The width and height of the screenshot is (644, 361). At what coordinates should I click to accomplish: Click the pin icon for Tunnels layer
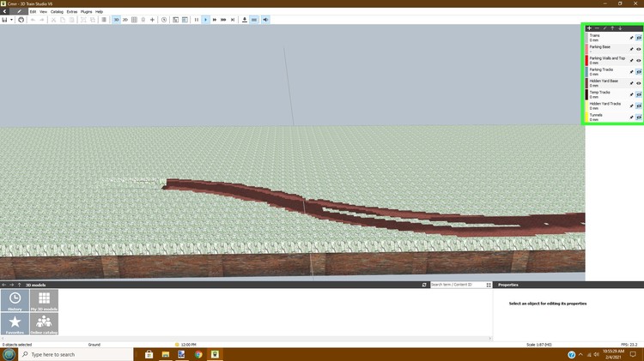tap(632, 117)
